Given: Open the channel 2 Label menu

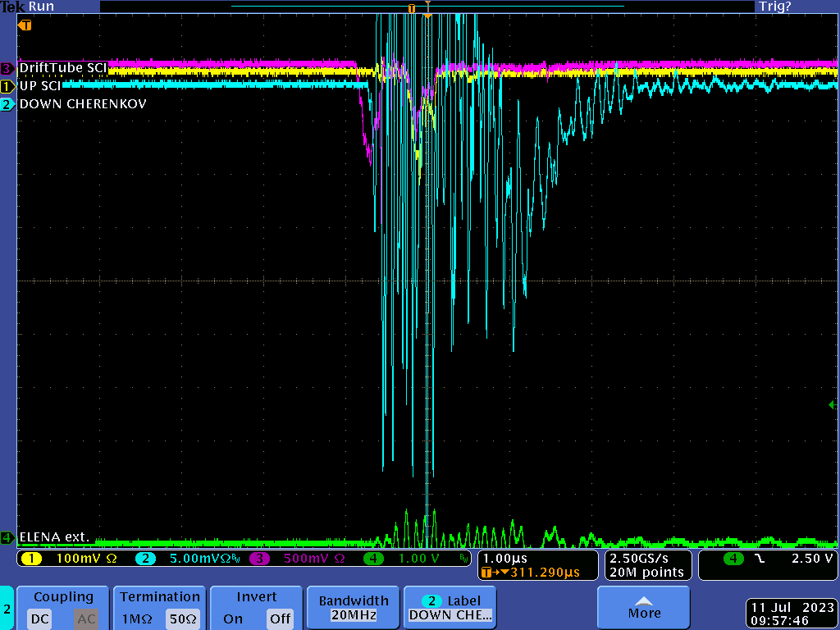Looking at the screenshot, I should coord(450,608).
